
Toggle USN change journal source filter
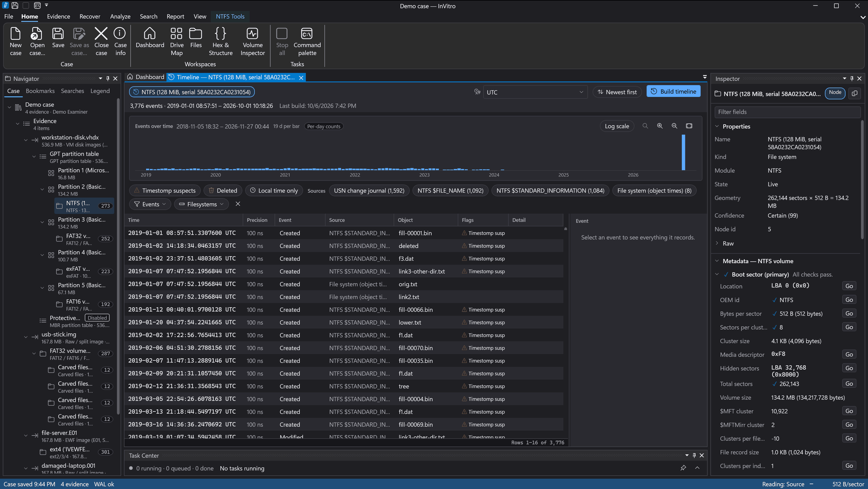[369, 190]
